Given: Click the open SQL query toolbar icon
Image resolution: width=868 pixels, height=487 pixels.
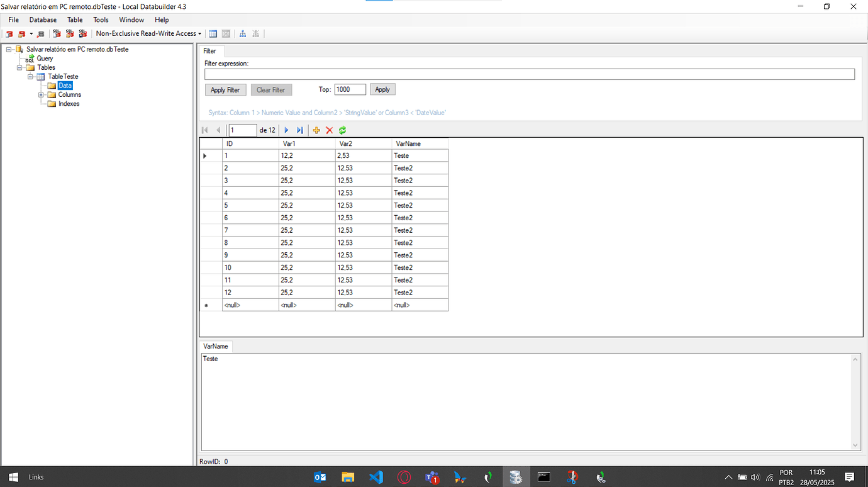Looking at the screenshot, I should point(70,34).
